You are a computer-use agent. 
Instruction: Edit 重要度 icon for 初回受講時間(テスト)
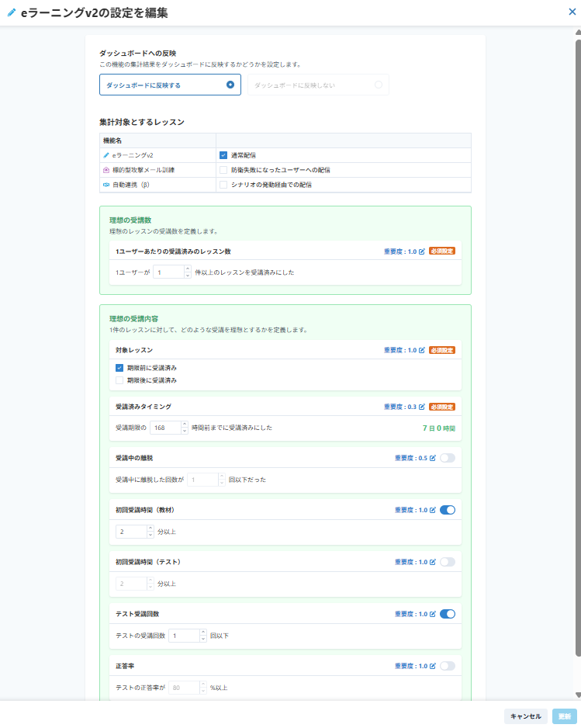[433, 562]
